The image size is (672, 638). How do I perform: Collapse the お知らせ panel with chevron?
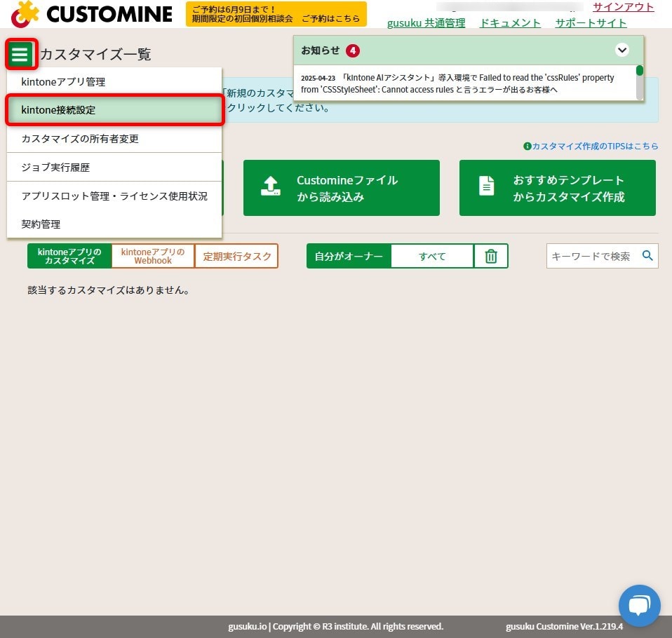pos(622,50)
